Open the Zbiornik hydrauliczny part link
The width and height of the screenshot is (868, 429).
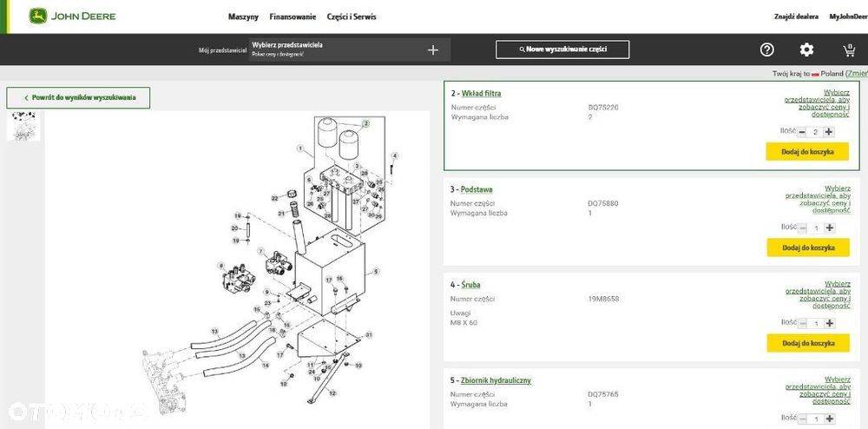tap(496, 380)
